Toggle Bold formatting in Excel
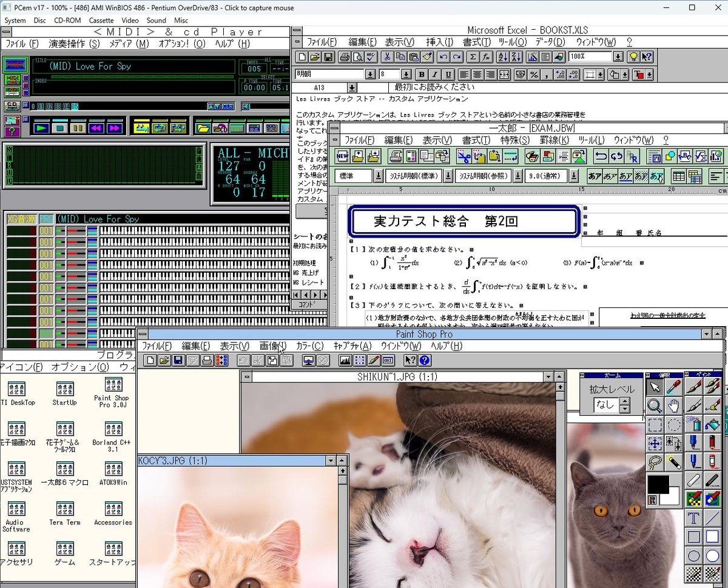The height and width of the screenshot is (588, 728). tap(420, 74)
